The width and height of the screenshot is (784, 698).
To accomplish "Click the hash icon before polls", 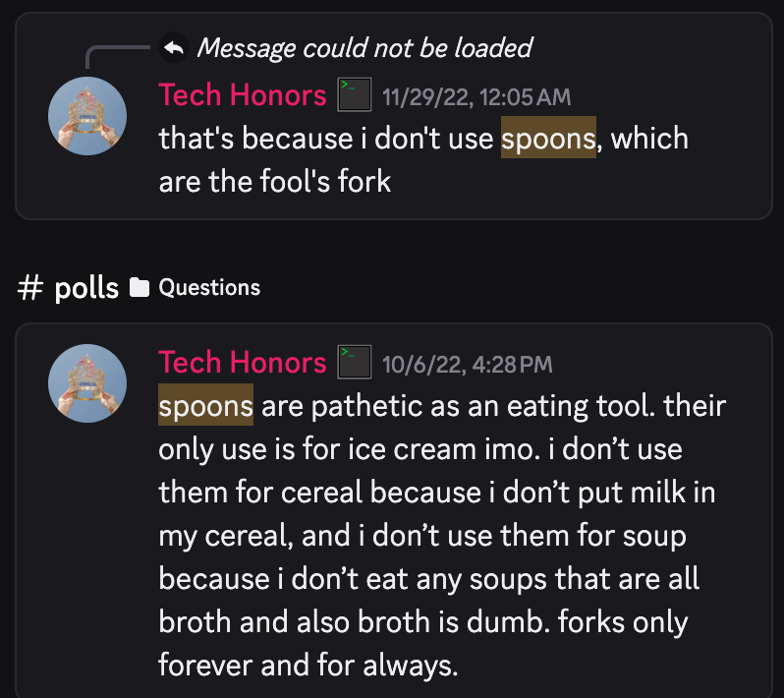I will tap(31, 288).
